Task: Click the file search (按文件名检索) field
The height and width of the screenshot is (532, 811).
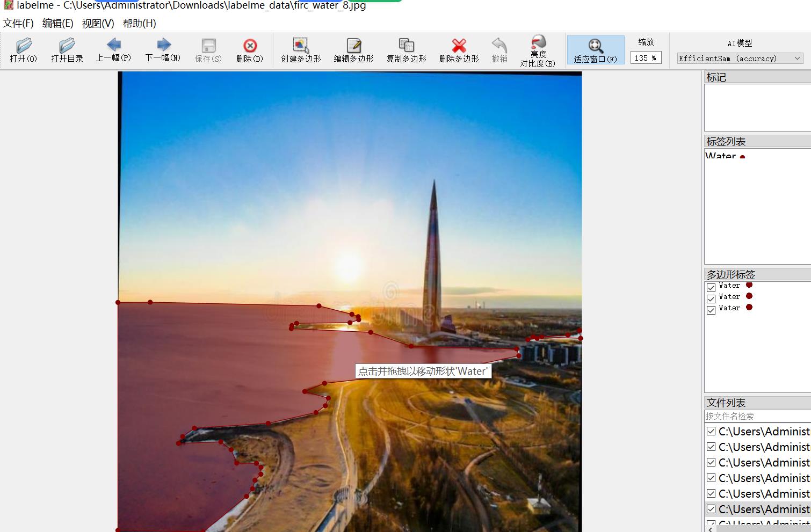Action: (x=756, y=416)
